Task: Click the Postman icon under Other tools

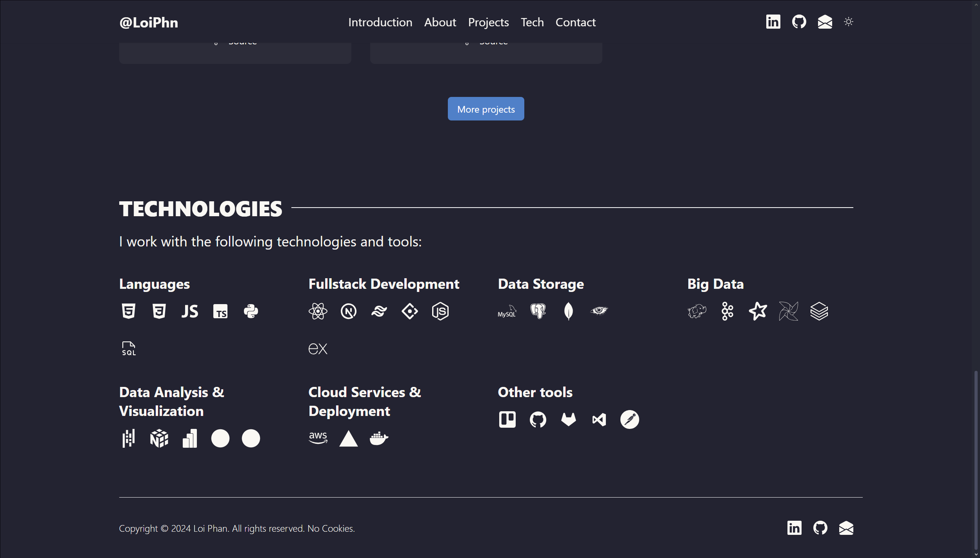Action: pyautogui.click(x=629, y=419)
